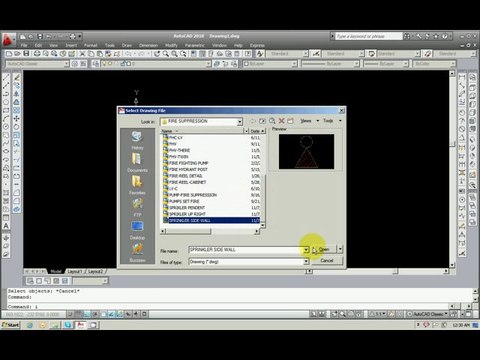
Task: Open the Modify menu in AutoCAD
Action: tap(171, 45)
